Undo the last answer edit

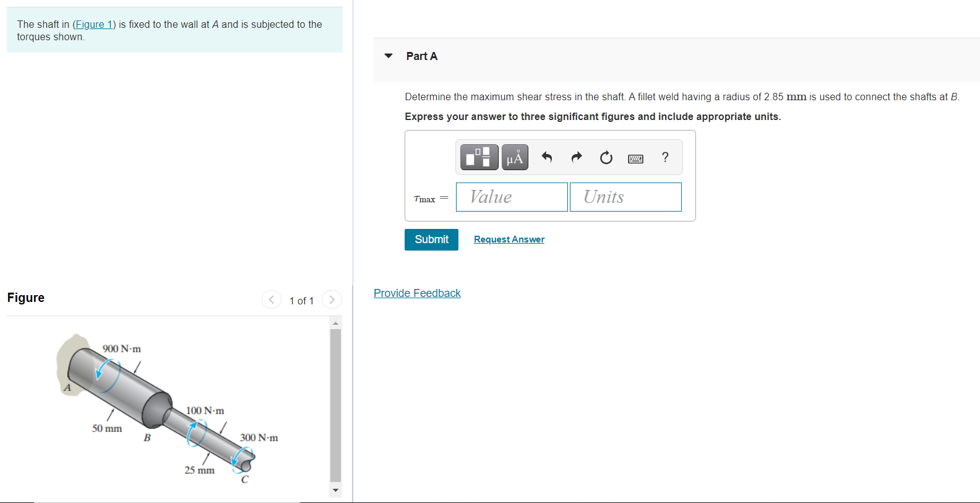546,157
